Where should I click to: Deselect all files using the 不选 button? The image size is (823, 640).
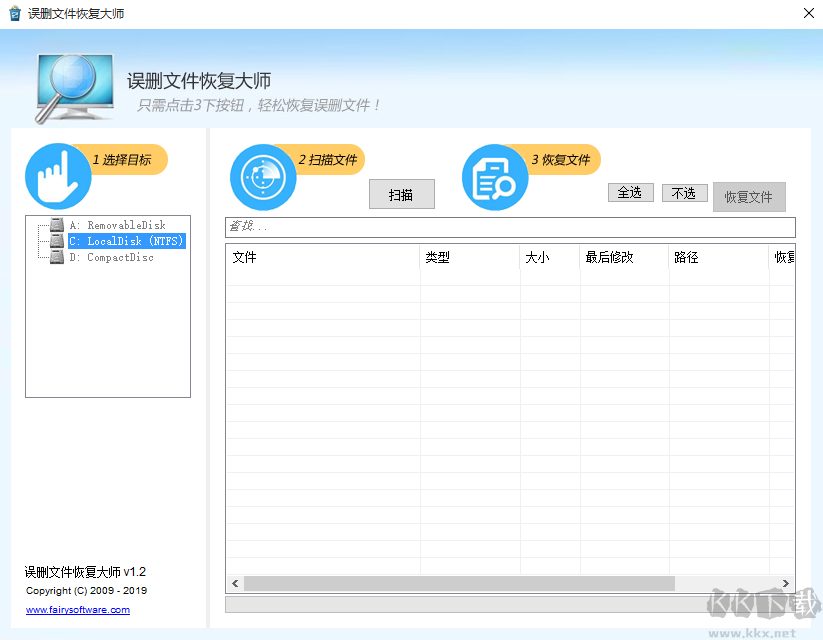coord(684,192)
